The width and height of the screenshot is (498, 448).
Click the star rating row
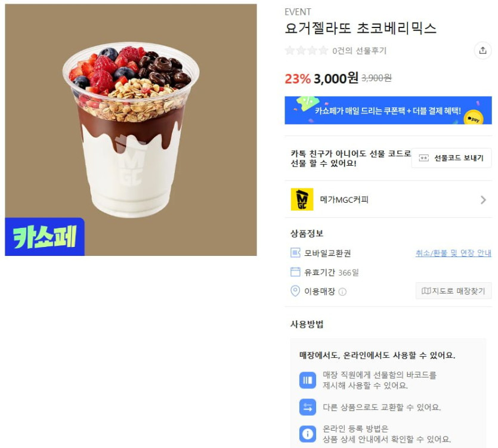(x=307, y=50)
